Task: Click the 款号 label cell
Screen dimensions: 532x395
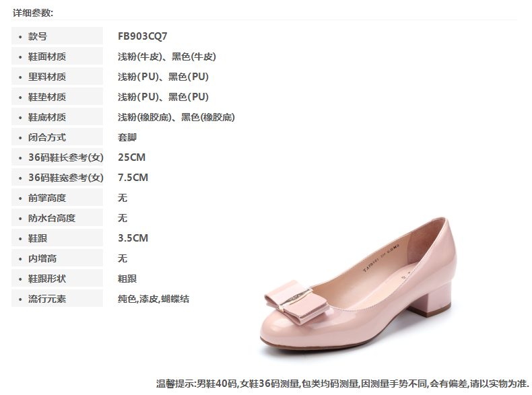Action: tap(57, 36)
